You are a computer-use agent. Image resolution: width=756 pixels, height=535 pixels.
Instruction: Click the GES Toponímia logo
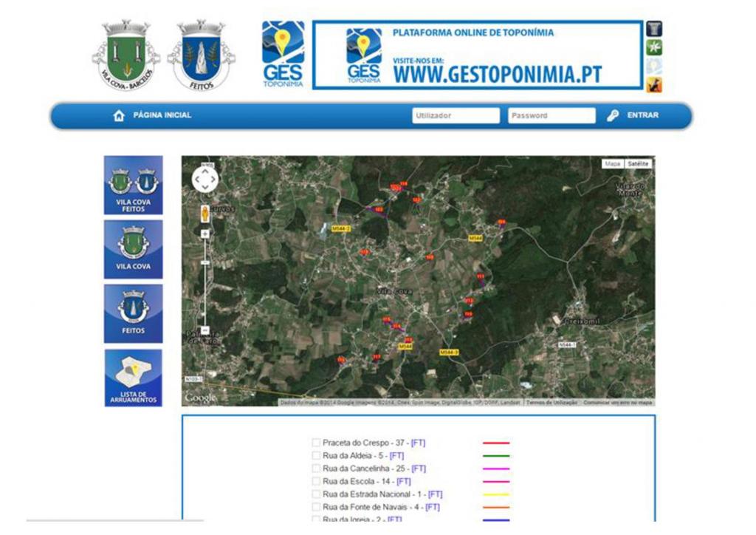click(283, 52)
